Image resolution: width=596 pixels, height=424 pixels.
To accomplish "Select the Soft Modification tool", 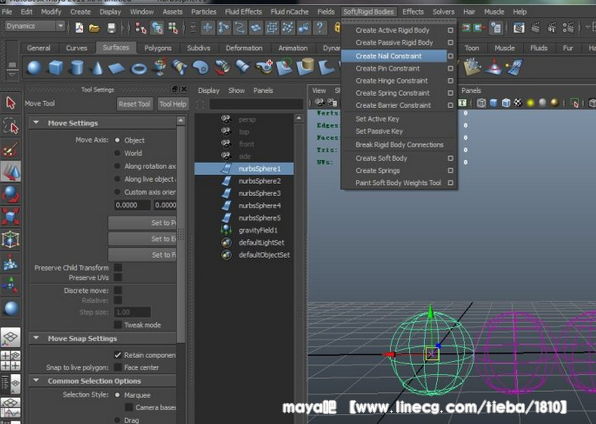I will pos(10,262).
